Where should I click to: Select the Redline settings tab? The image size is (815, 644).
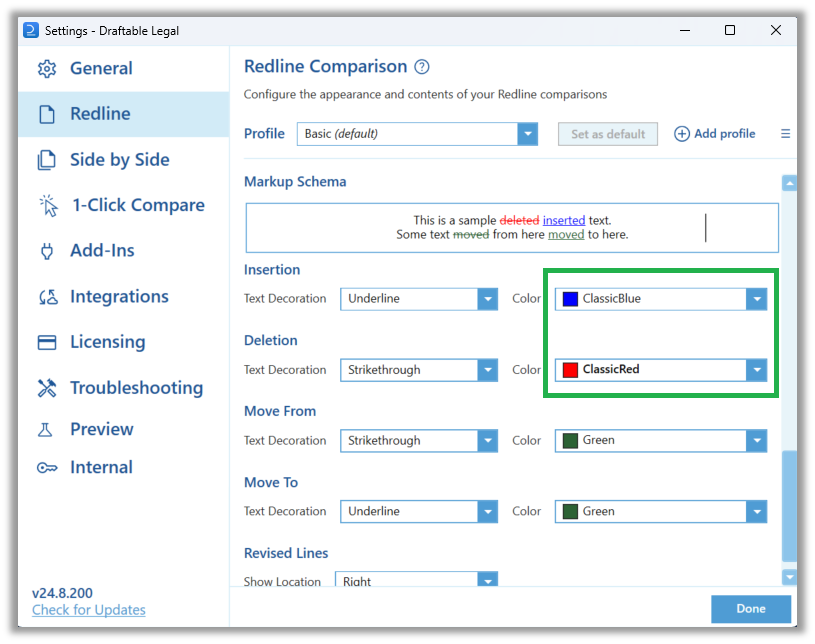click(124, 114)
